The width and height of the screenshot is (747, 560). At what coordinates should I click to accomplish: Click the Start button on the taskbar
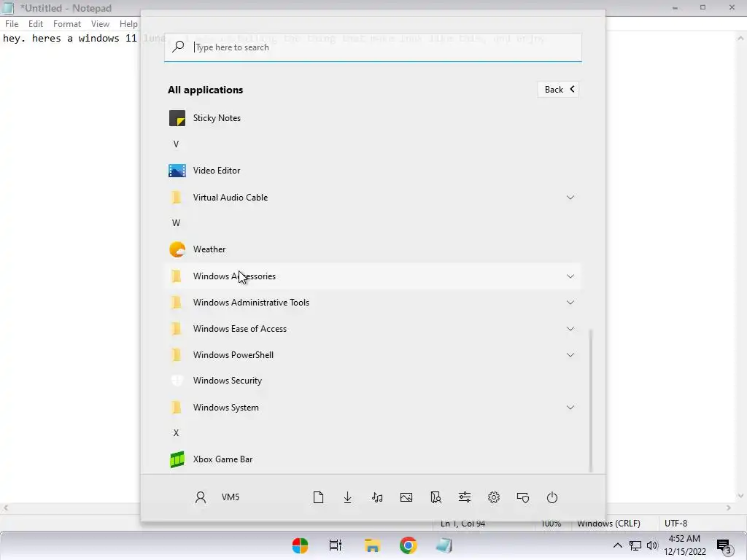(300, 545)
